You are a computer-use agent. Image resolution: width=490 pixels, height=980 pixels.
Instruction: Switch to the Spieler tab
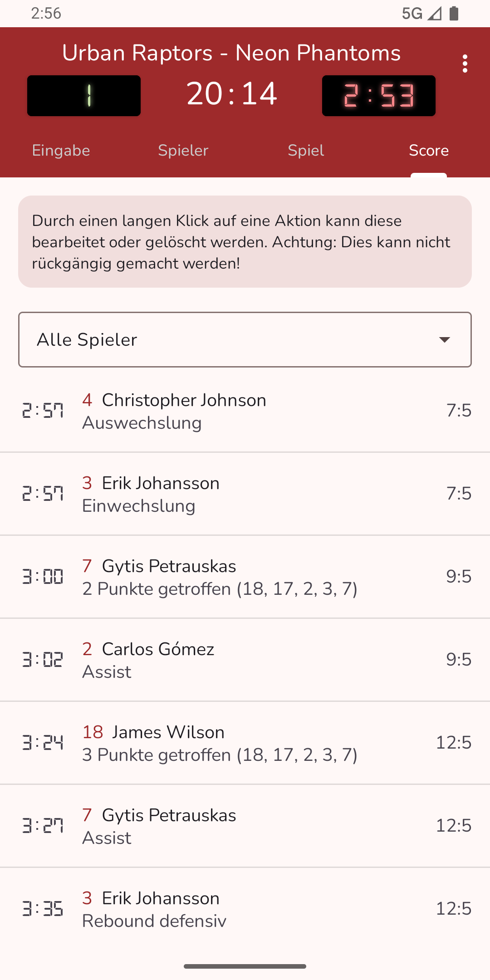(x=183, y=151)
